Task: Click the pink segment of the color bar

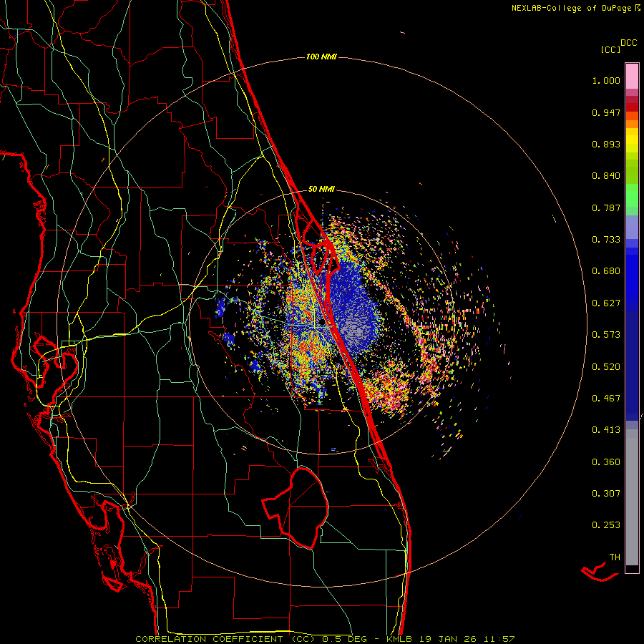Action: [x=632, y=77]
